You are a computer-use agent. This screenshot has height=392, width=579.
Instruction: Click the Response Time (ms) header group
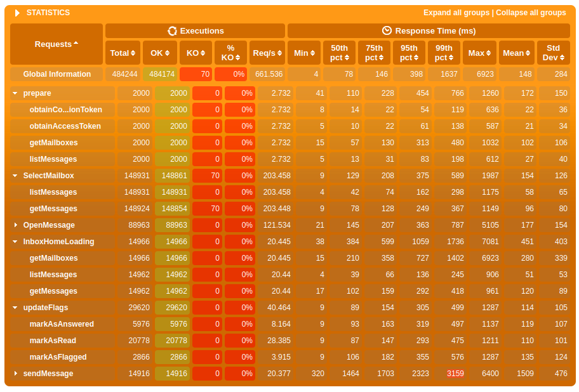pos(429,31)
